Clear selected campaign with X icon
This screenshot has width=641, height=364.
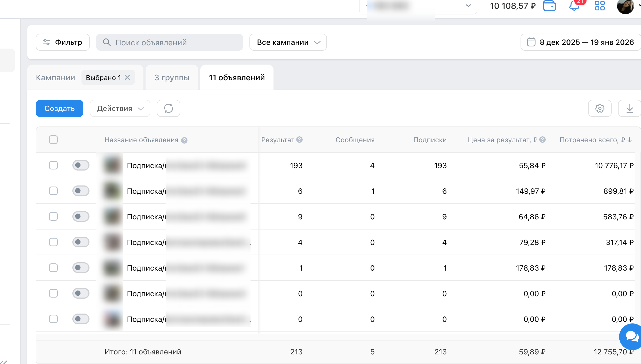click(128, 77)
